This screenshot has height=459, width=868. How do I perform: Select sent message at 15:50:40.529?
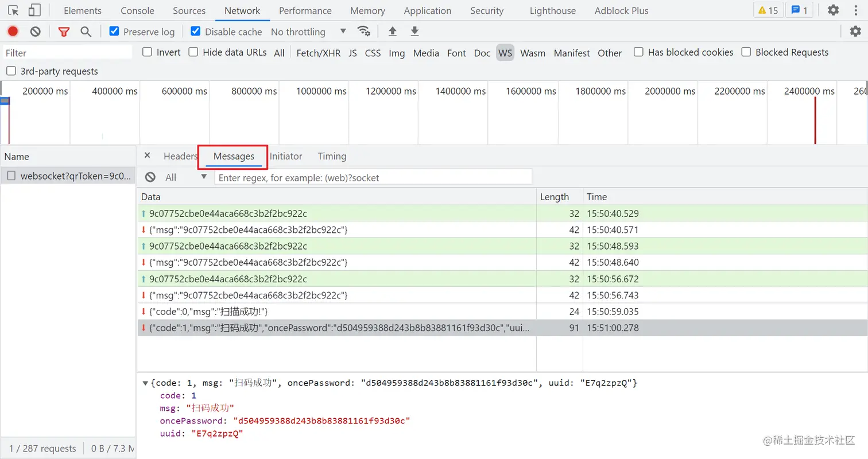coord(502,213)
